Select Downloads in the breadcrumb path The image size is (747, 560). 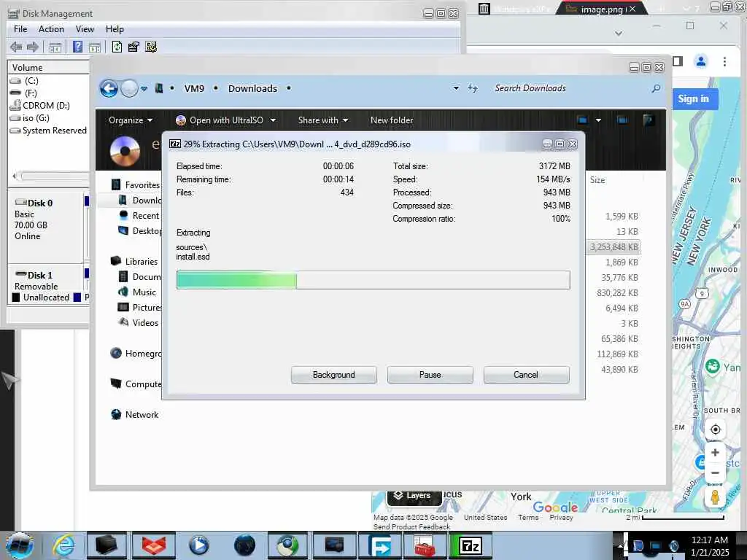coord(252,88)
